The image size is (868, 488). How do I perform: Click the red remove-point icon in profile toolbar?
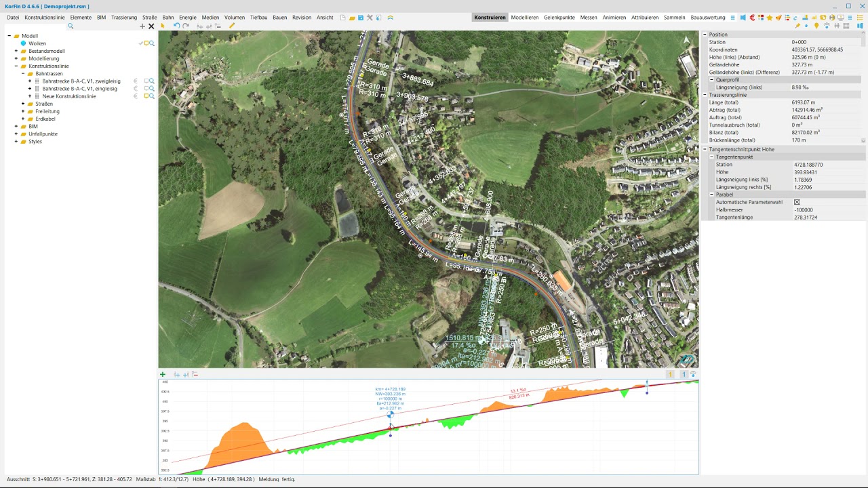pyautogui.click(x=195, y=374)
